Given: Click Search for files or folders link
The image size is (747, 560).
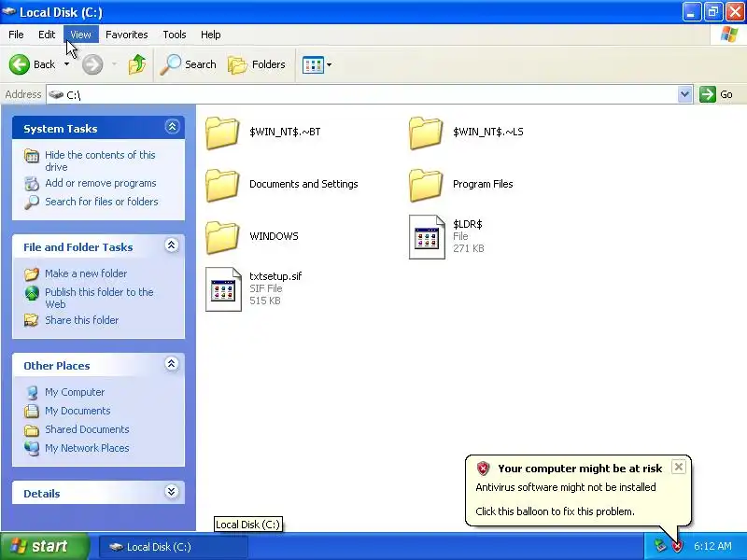Looking at the screenshot, I should [102, 202].
